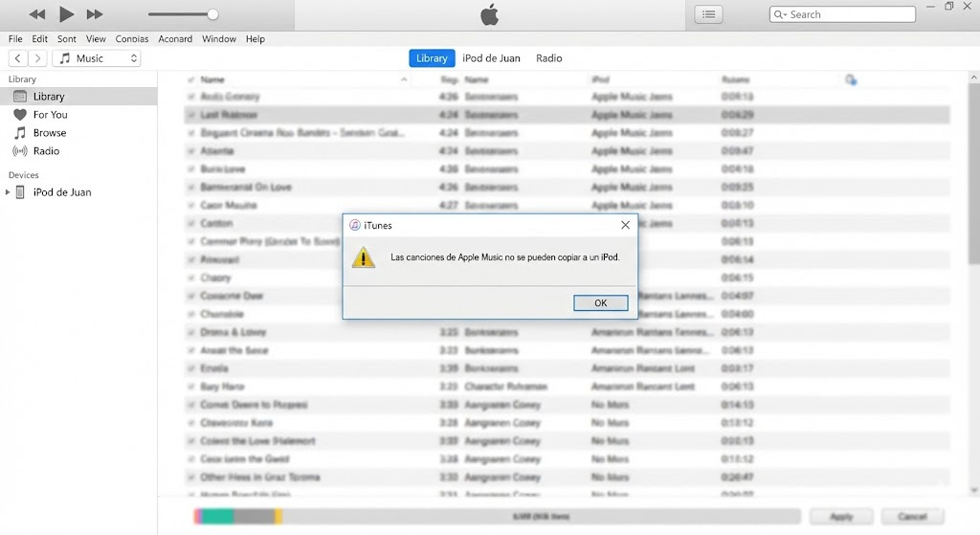Adjust the volume slider knob
The image size is (980, 535).
pos(213,14)
